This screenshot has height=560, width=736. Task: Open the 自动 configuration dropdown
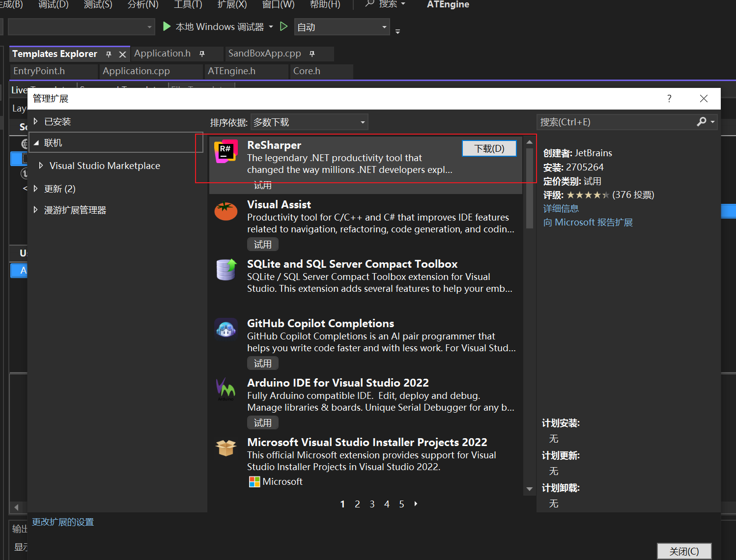[x=342, y=27]
